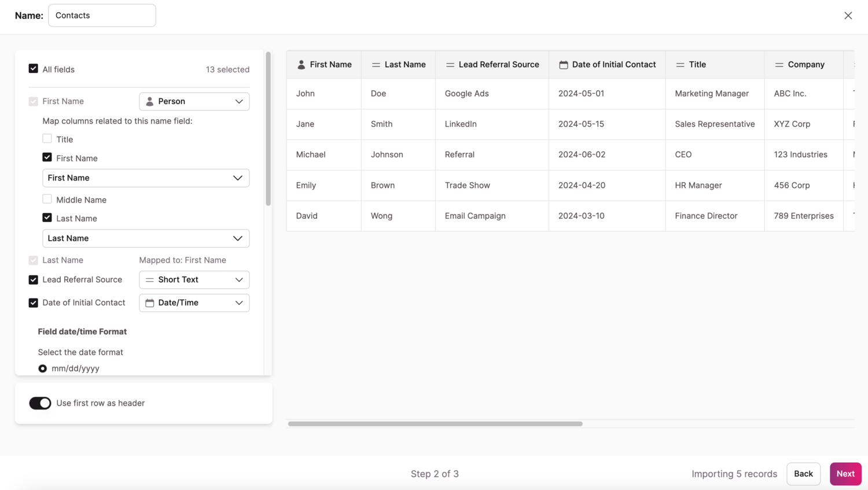Open the Person field type dropdown

tap(194, 101)
